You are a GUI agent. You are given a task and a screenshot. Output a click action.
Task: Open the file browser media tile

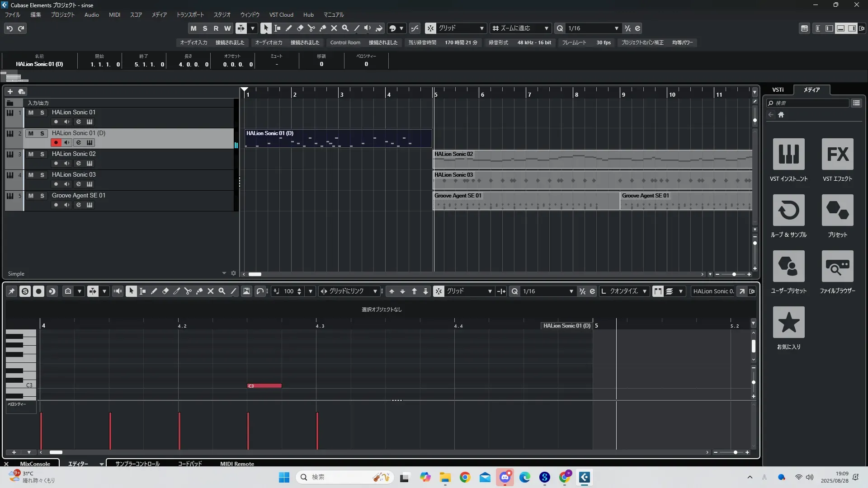[x=837, y=267]
